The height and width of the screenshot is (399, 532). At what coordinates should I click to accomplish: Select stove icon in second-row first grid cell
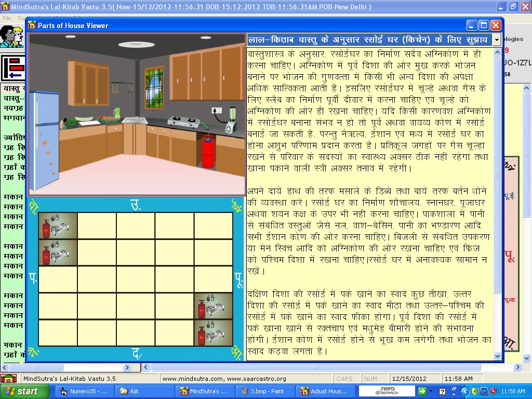coord(58,252)
